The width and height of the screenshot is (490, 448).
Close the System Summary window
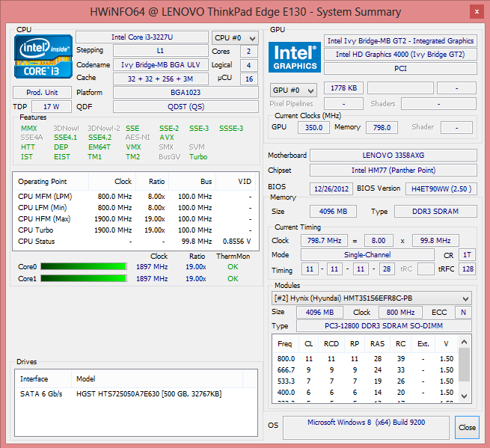click(477, 11)
